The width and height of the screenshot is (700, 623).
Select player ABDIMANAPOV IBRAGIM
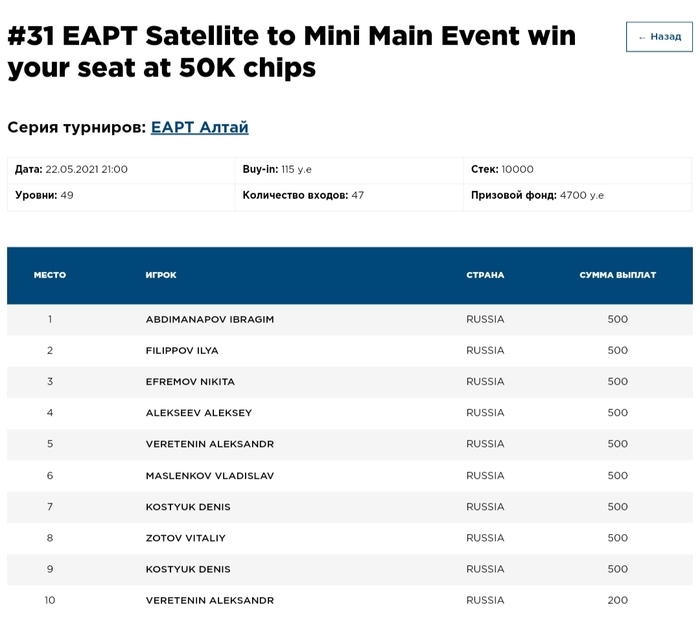(x=210, y=320)
